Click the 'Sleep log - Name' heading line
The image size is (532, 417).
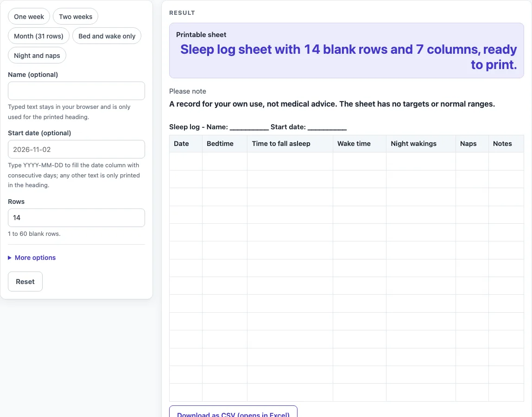(x=258, y=127)
